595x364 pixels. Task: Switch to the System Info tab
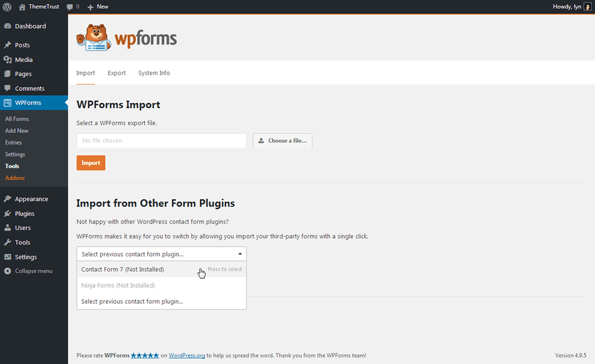coord(154,73)
